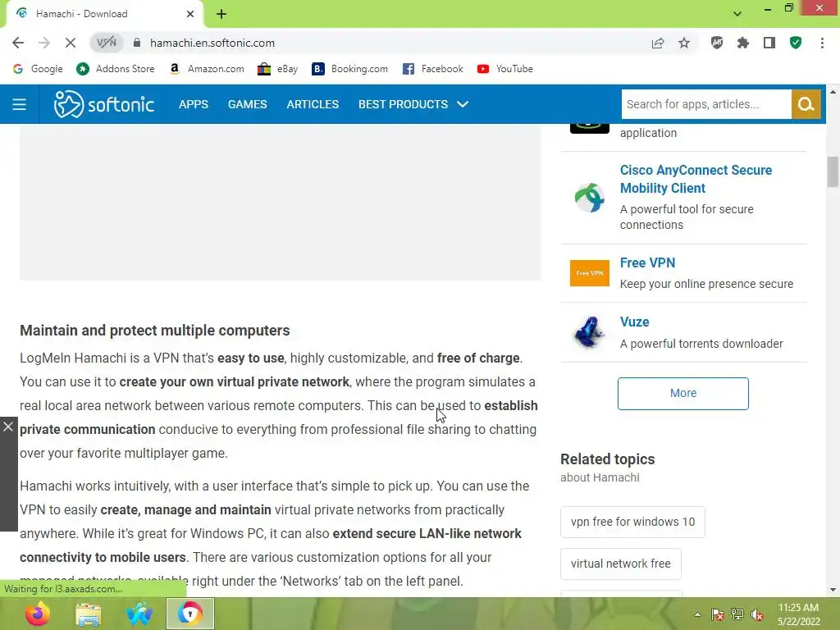Open the green shield security extension
The image size is (840, 630).
[x=796, y=43]
